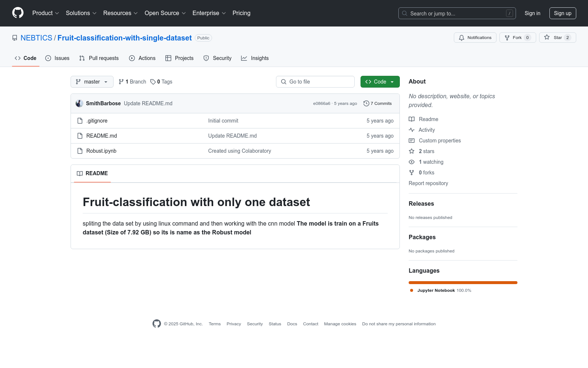Open the Projects tab
The image size is (588, 368).
click(179, 58)
